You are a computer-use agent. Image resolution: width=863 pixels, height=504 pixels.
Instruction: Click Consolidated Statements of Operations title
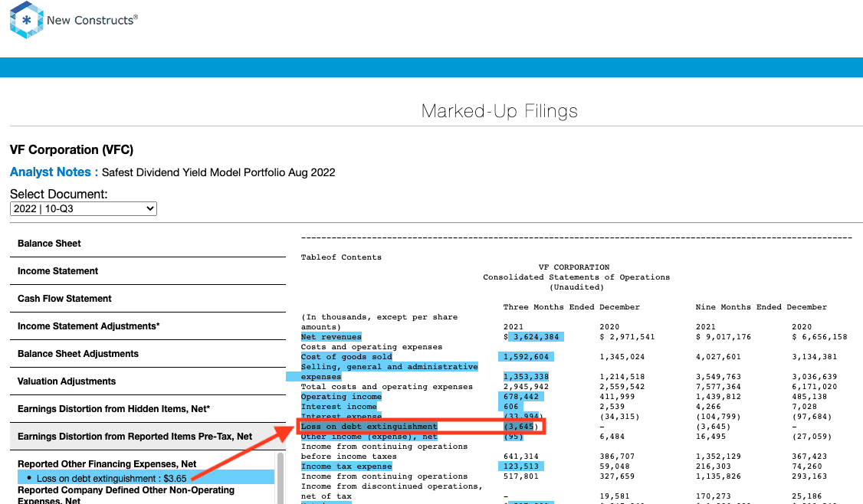click(x=576, y=277)
